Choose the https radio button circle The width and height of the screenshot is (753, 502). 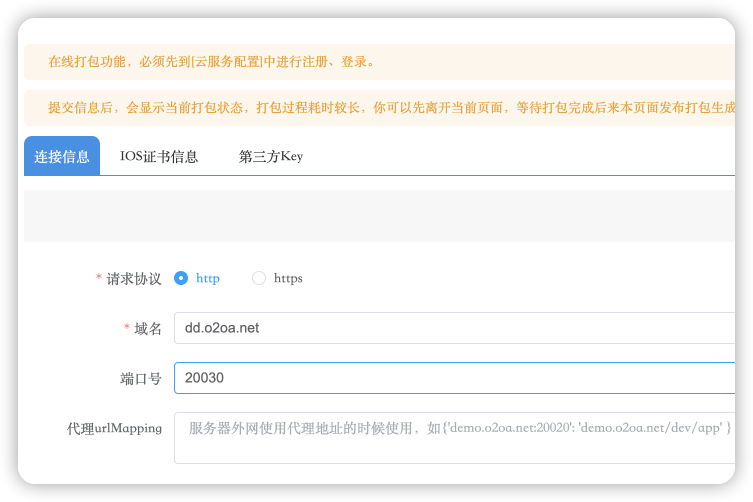coord(259,278)
